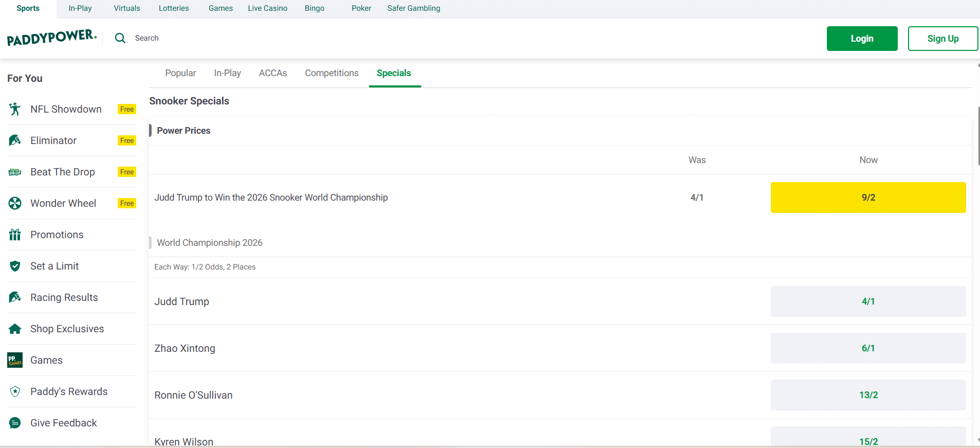Open NFL Showdown link
The height and width of the screenshot is (448, 980).
72,109
